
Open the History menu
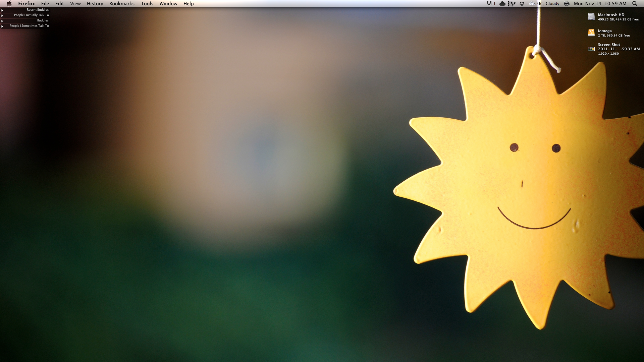pyautogui.click(x=95, y=4)
